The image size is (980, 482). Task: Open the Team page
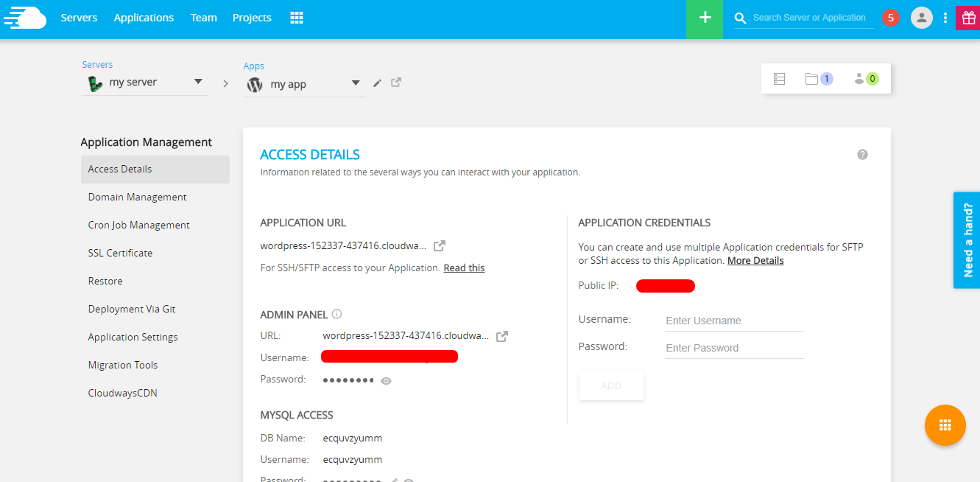pyautogui.click(x=204, y=18)
